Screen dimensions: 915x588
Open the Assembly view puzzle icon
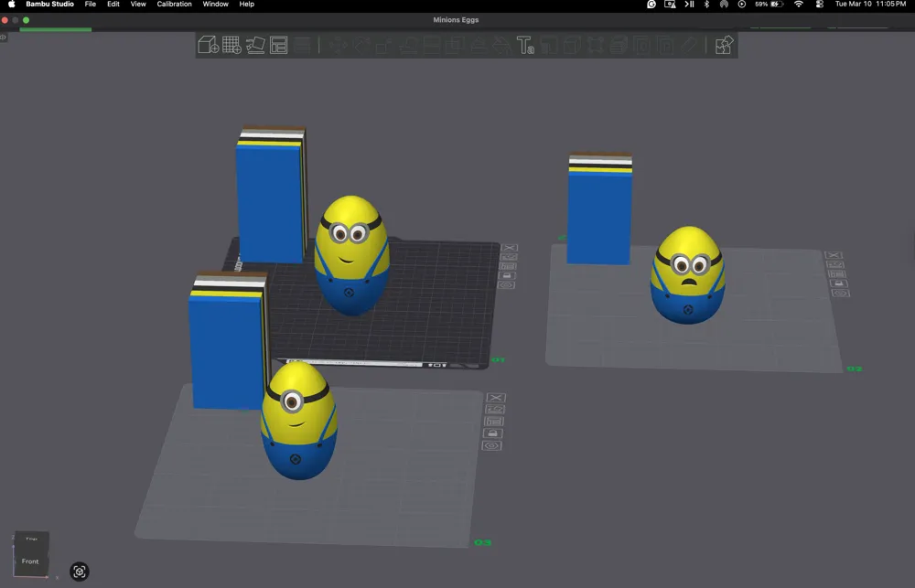[x=724, y=45]
